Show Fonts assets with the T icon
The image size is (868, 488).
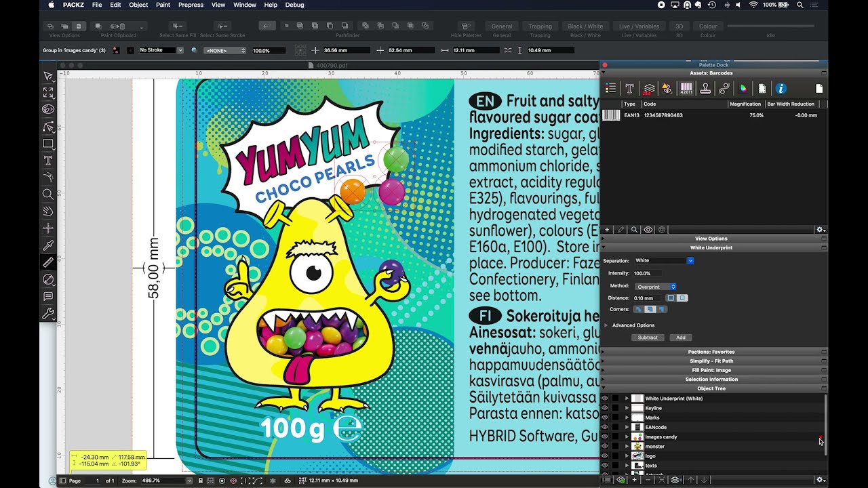tap(629, 88)
